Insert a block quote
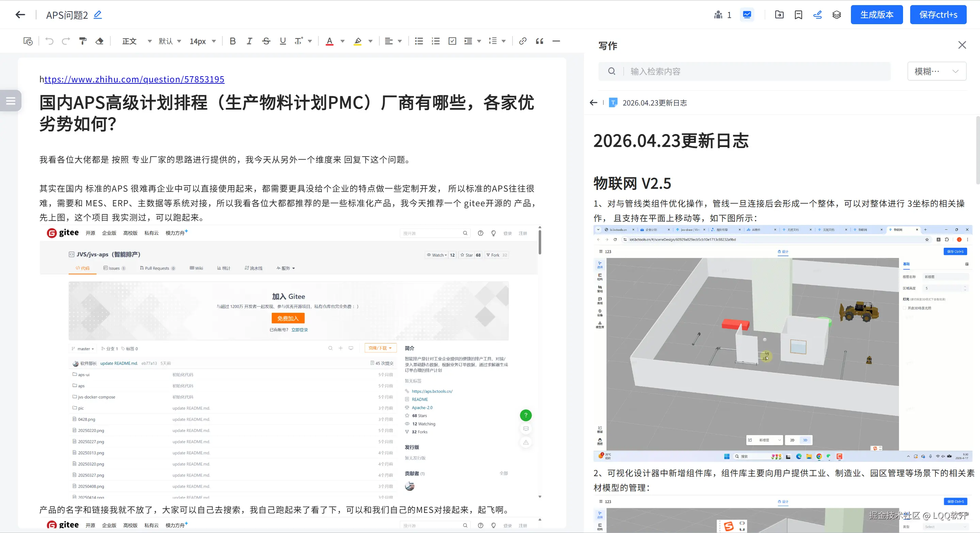Image resolution: width=980 pixels, height=533 pixels. pyautogui.click(x=539, y=41)
